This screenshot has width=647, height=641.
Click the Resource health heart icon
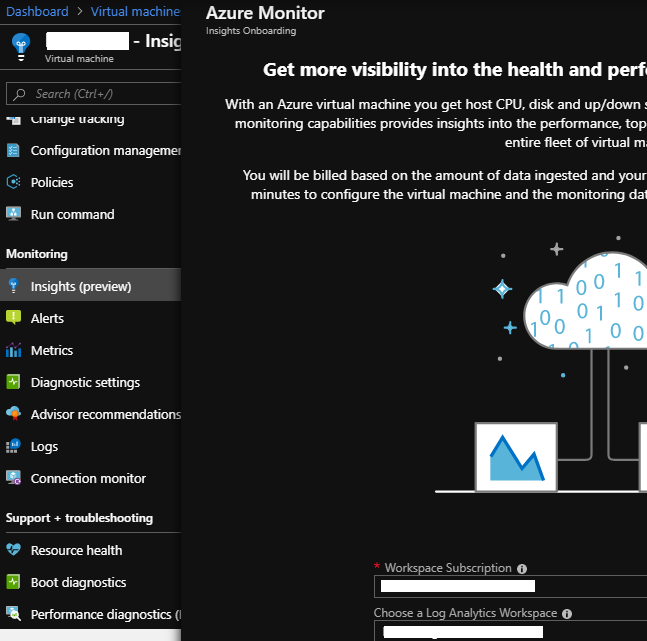(x=13, y=551)
